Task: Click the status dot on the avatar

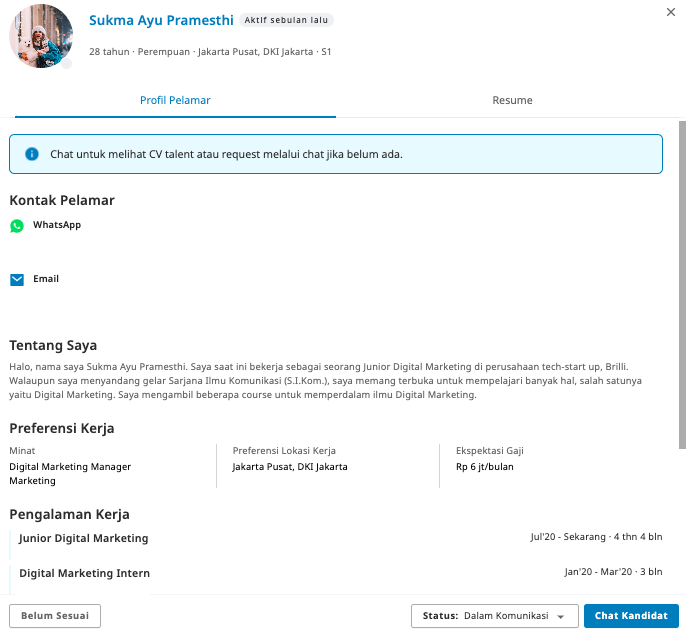Action: pos(67,63)
